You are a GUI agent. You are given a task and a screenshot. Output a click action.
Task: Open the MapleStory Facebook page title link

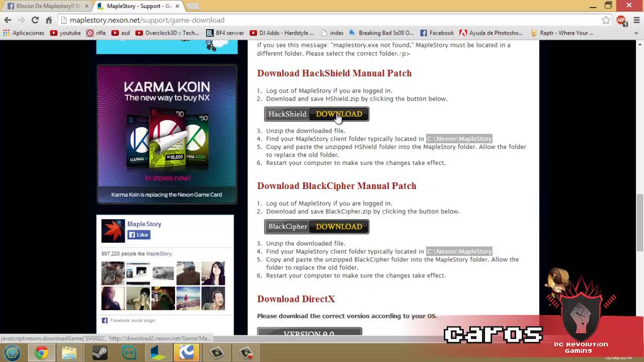(x=144, y=224)
